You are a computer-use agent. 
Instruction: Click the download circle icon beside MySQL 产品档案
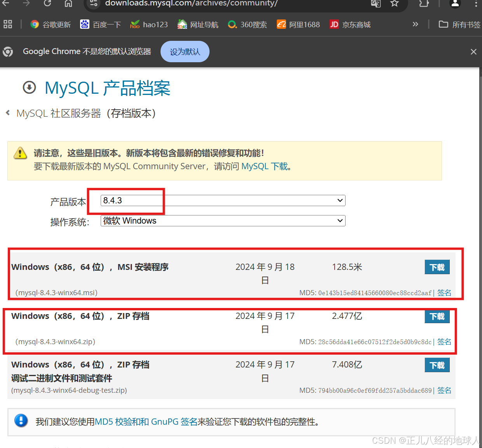tap(30, 87)
